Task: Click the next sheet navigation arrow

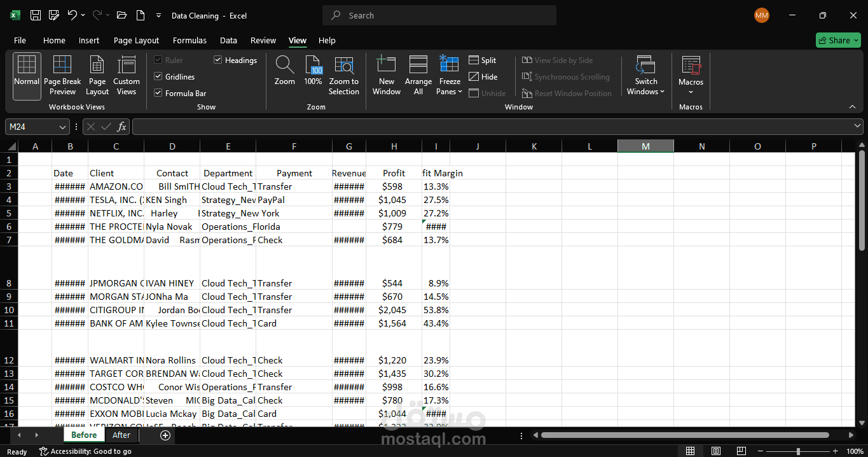Action: pyautogui.click(x=36, y=435)
